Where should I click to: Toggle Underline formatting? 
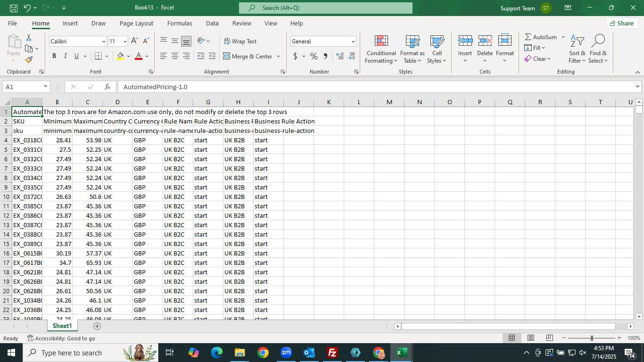coord(76,56)
